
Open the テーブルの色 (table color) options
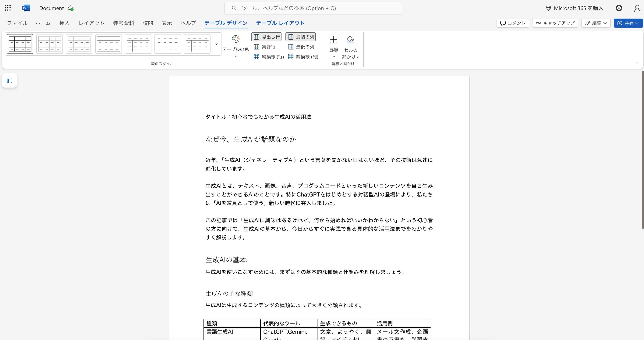235,46
